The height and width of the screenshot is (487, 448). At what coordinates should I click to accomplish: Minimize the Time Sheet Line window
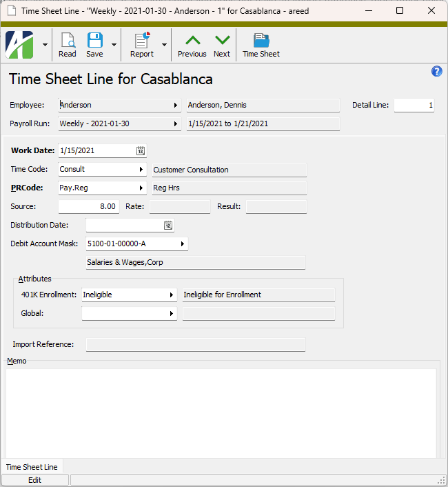369,10
